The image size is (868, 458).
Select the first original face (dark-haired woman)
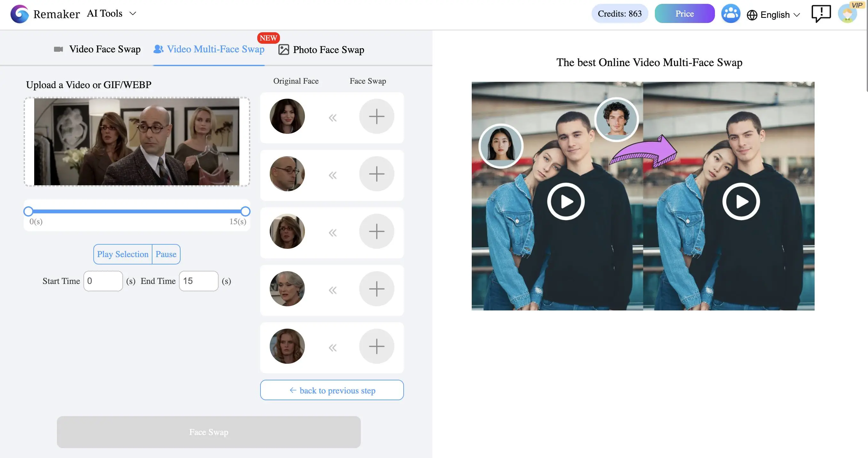(287, 116)
